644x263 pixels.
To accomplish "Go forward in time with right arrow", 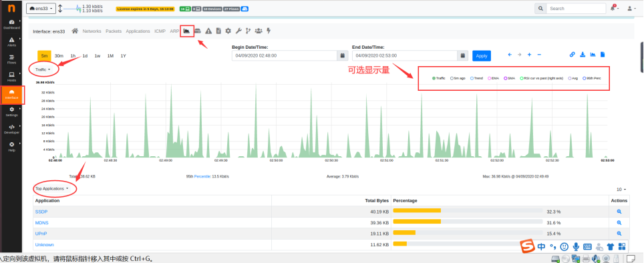I will click(x=519, y=55).
